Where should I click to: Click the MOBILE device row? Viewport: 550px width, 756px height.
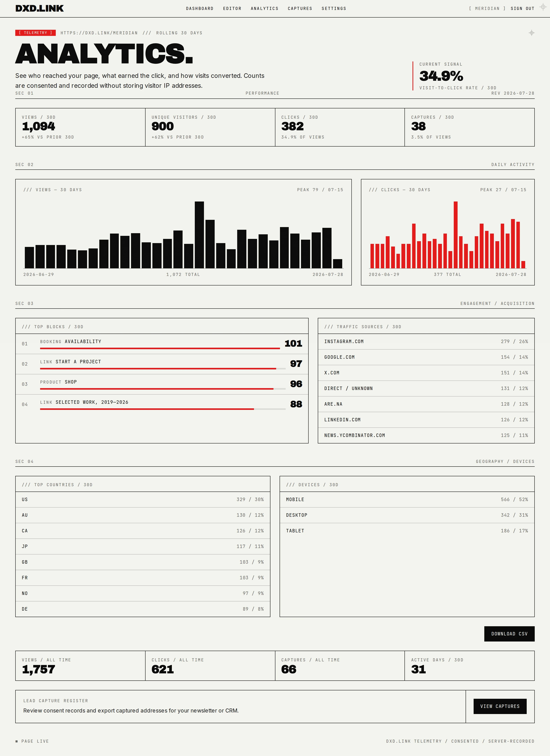point(407,500)
